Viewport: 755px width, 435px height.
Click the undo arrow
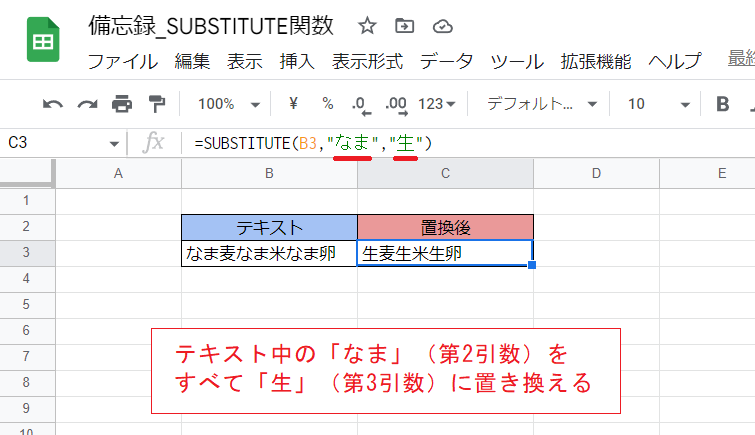coord(52,104)
